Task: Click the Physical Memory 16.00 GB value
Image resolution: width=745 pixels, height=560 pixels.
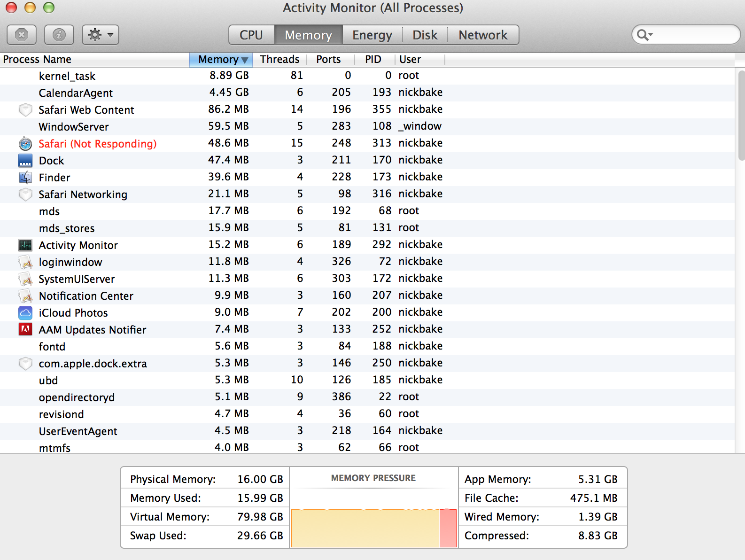Action: [x=260, y=479]
